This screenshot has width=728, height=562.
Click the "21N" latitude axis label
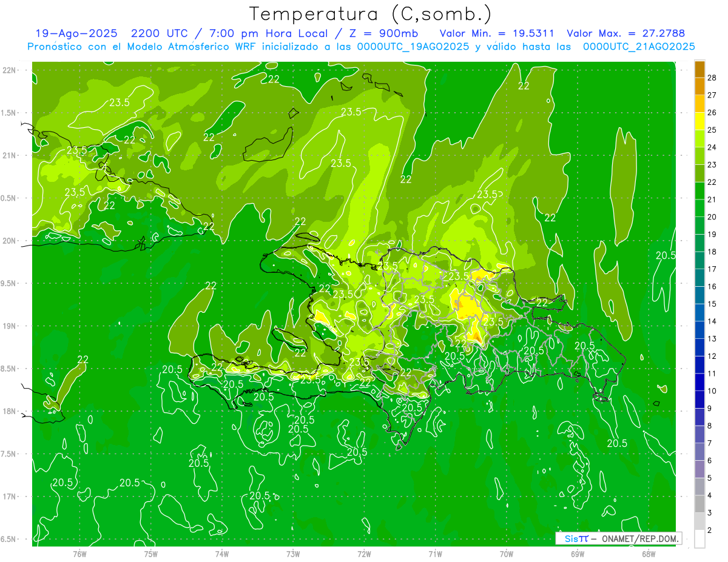click(9, 155)
